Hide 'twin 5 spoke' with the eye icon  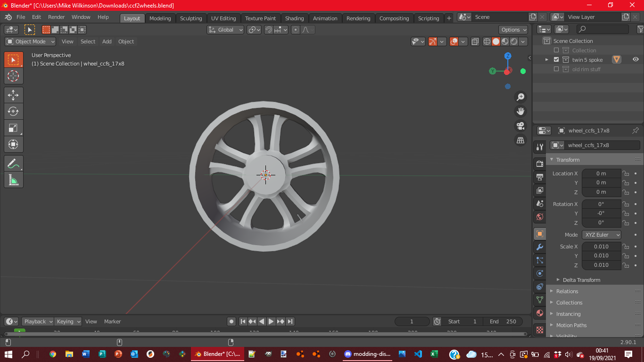(x=636, y=59)
